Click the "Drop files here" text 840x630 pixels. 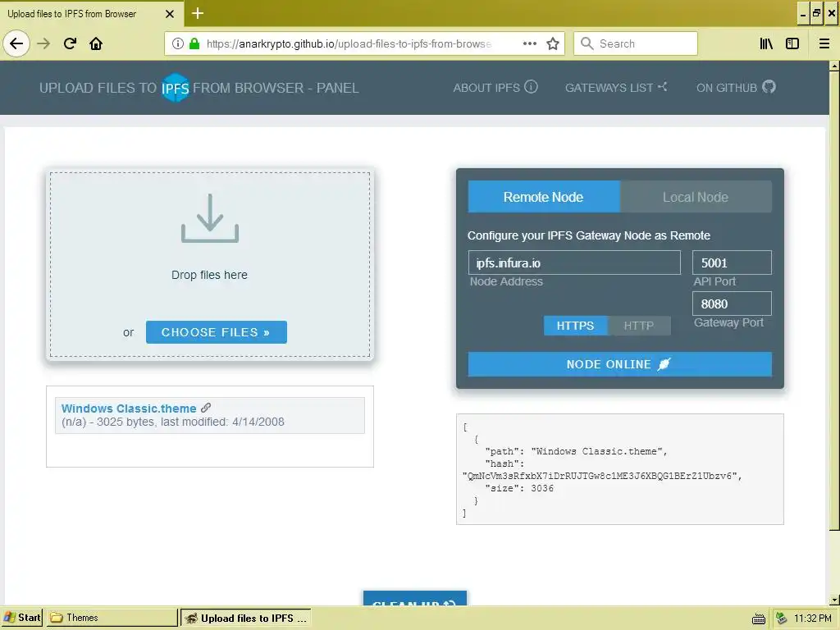209,275
